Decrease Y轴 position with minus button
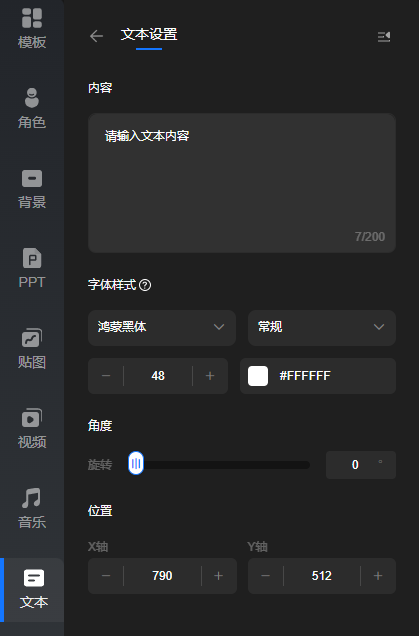This screenshot has width=419, height=636. click(266, 576)
